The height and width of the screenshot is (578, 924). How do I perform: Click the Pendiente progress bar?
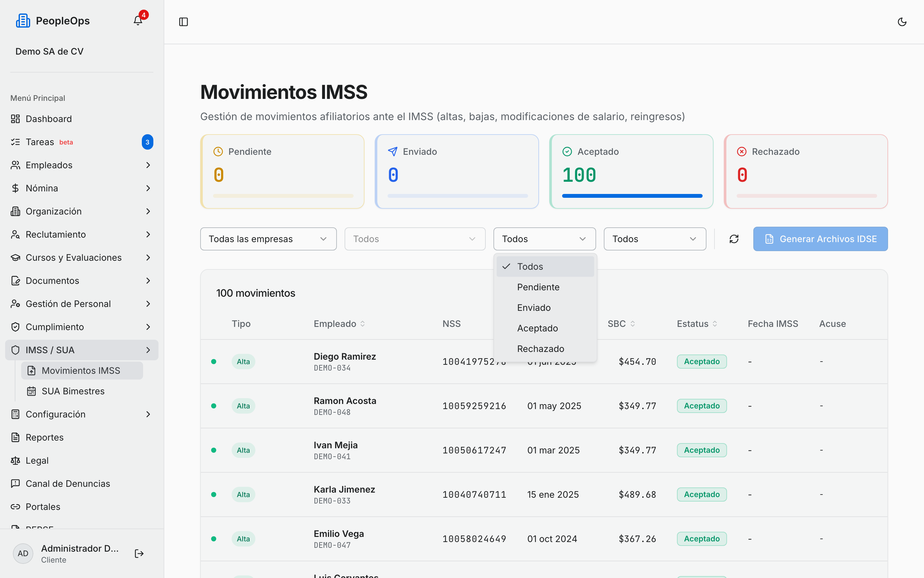coord(283,196)
